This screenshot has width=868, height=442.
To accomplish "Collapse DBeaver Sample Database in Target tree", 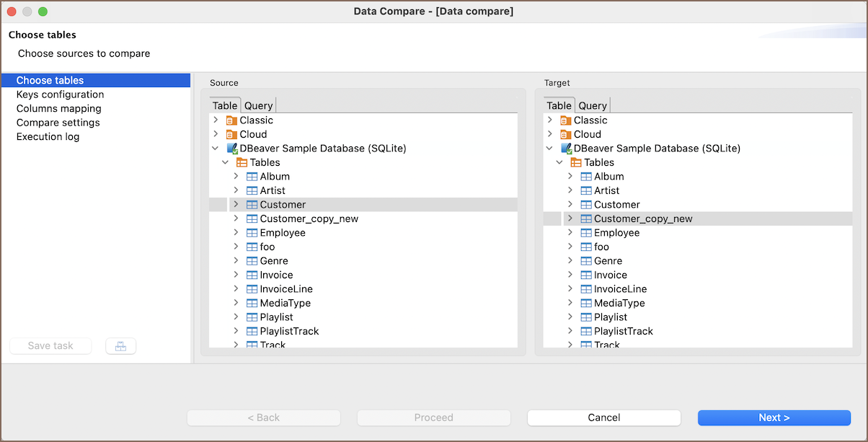I will (549, 149).
